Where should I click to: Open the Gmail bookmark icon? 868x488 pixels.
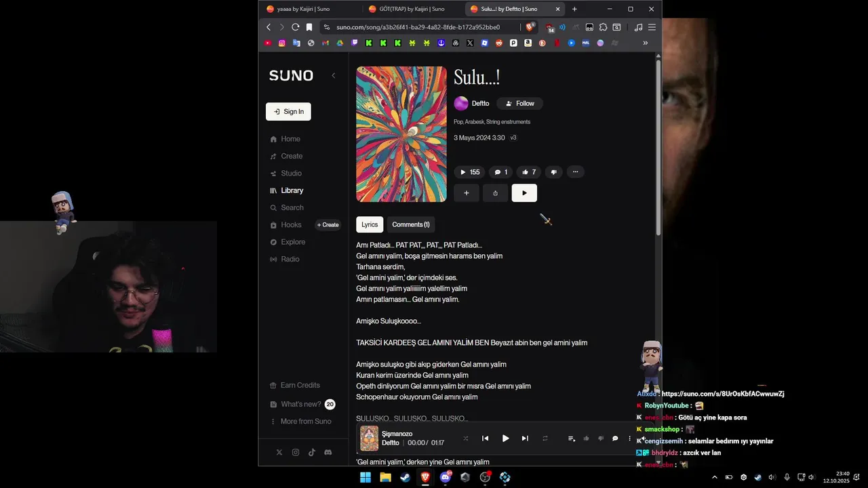pyautogui.click(x=325, y=43)
